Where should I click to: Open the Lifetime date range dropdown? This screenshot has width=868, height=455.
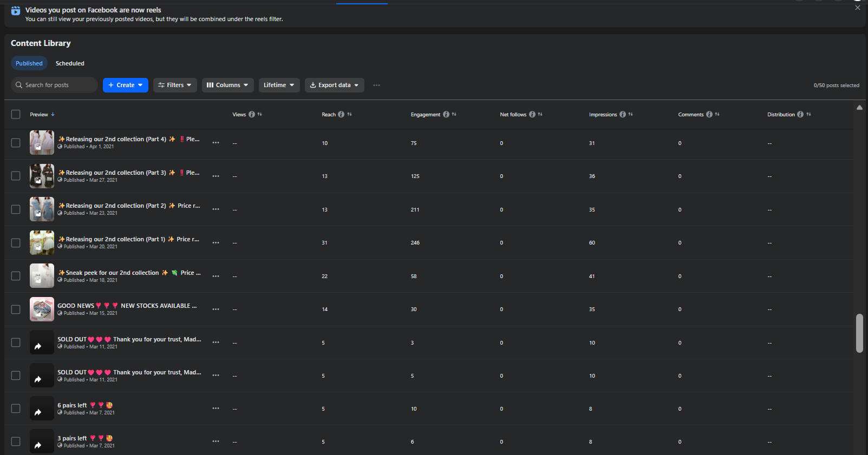coord(279,85)
